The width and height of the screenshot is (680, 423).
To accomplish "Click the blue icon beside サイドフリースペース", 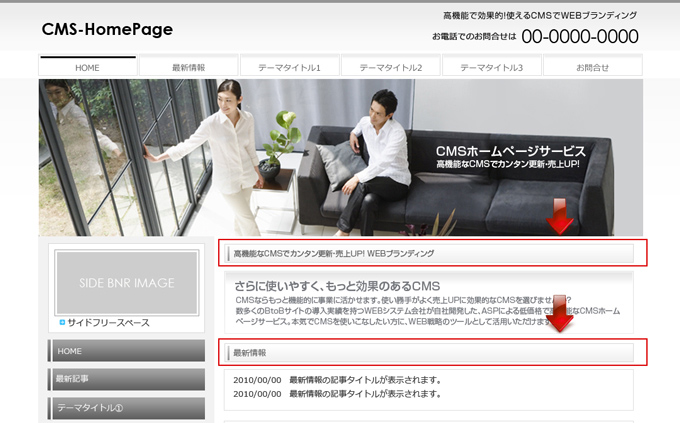I will [62, 323].
